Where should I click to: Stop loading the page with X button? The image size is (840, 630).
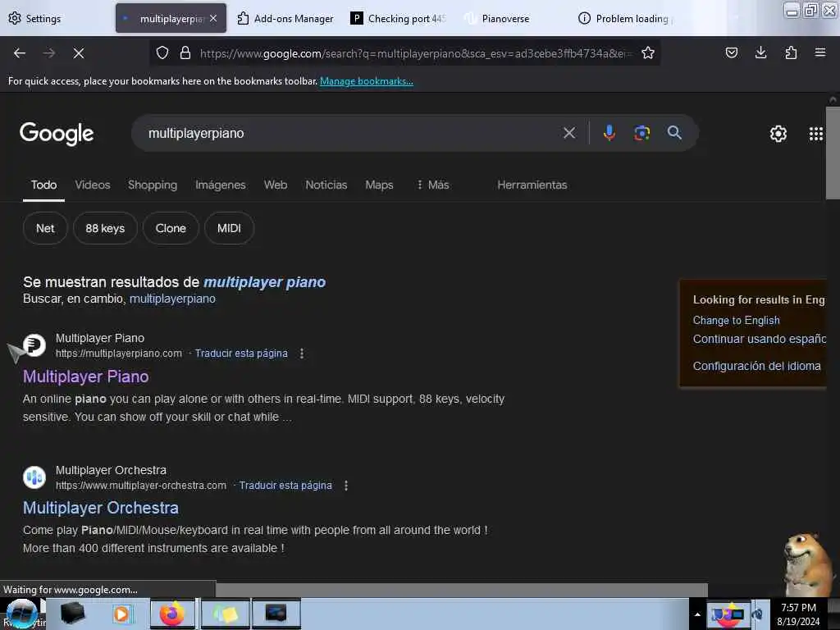coord(78,53)
